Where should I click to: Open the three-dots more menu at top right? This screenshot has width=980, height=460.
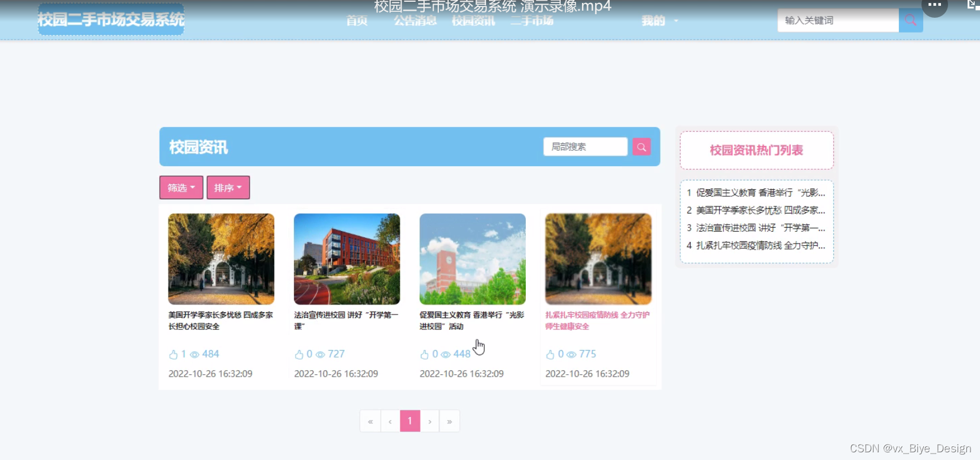[x=934, y=5]
